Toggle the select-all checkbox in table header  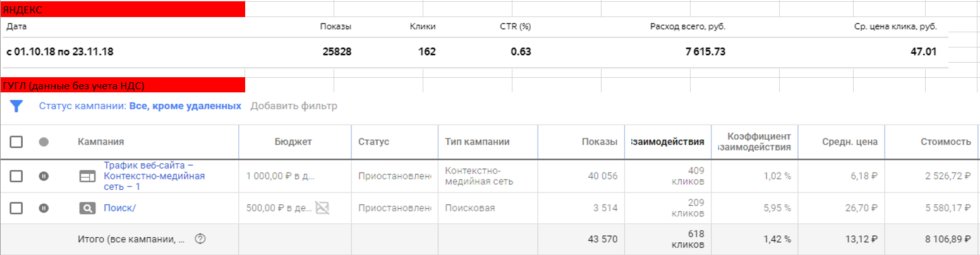[17, 142]
